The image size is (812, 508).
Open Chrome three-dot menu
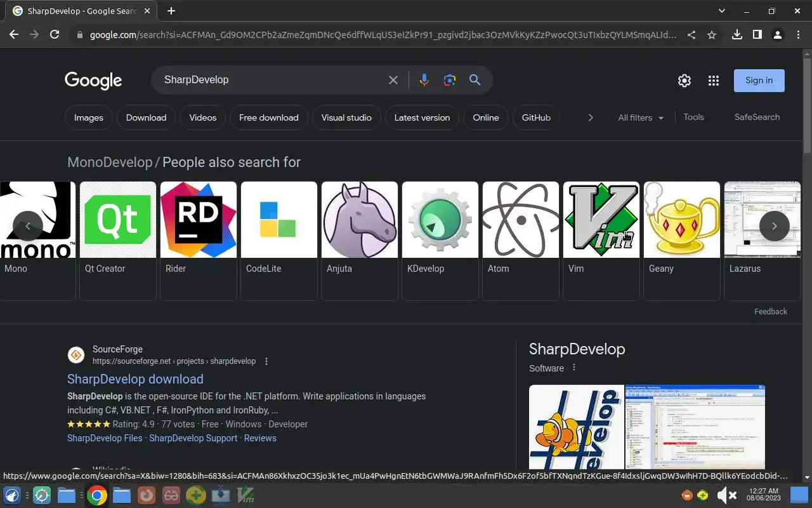coord(798,35)
